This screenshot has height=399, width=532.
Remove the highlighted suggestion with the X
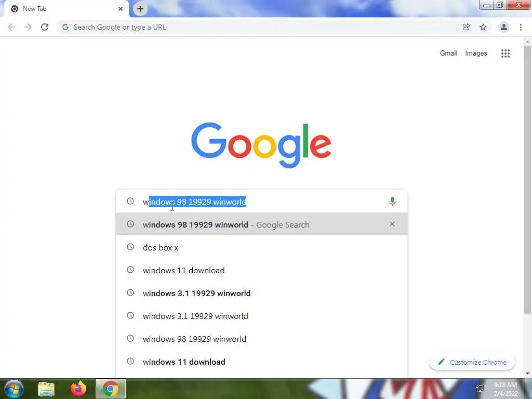point(392,224)
